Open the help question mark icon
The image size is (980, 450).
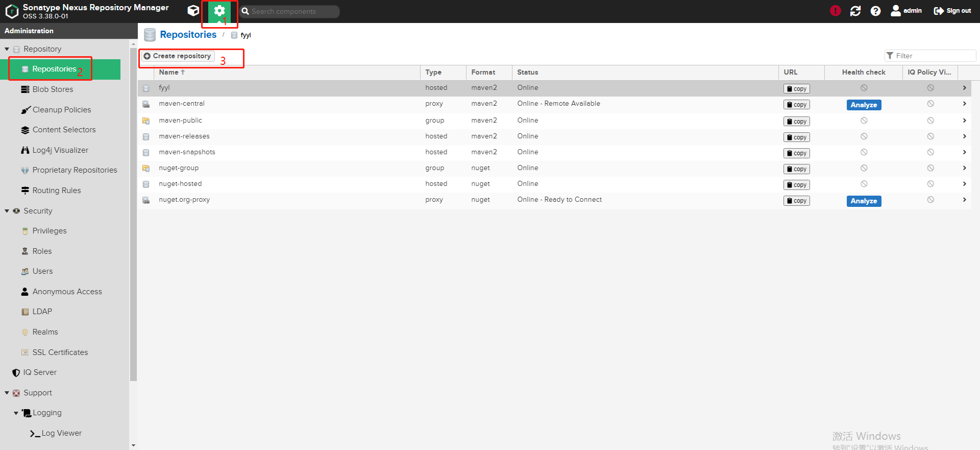[875, 11]
